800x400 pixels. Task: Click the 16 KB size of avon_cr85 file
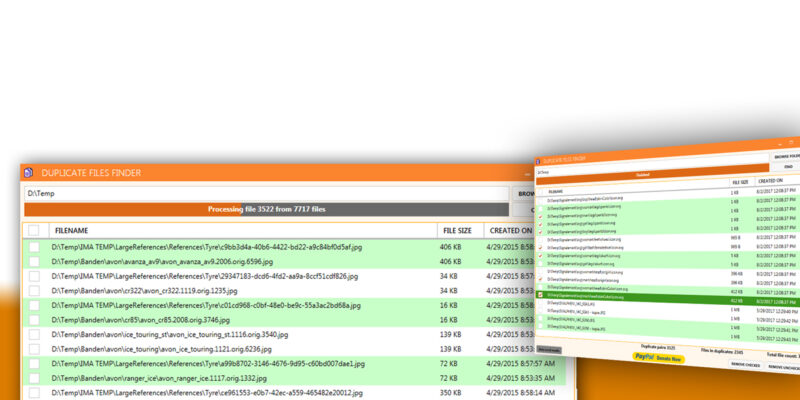pyautogui.click(x=448, y=320)
